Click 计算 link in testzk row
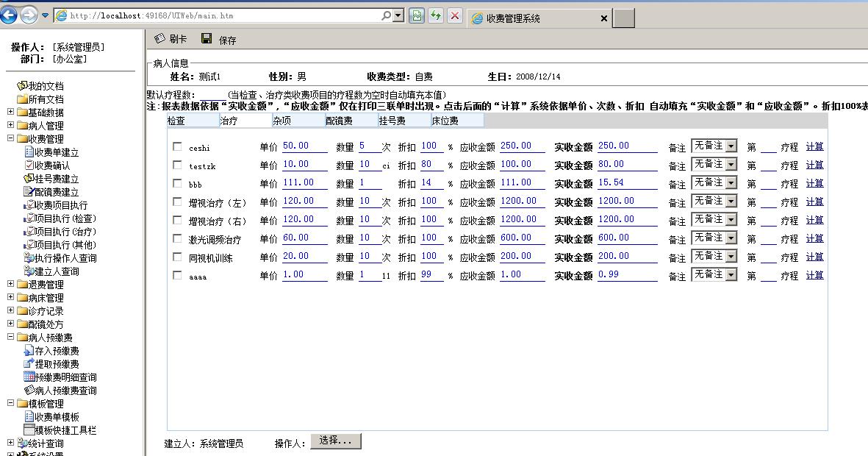Screen dimensions: 868x456 (x=814, y=165)
